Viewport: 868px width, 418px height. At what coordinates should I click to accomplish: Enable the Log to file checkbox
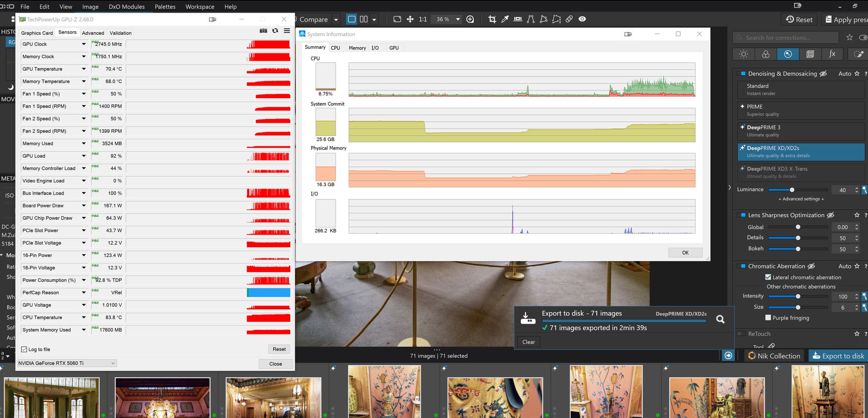click(x=24, y=349)
